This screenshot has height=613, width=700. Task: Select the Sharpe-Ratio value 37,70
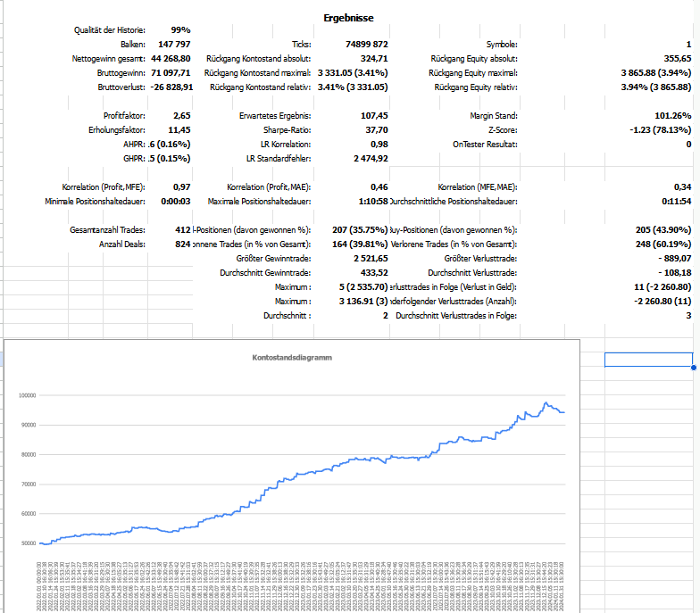[x=377, y=130]
